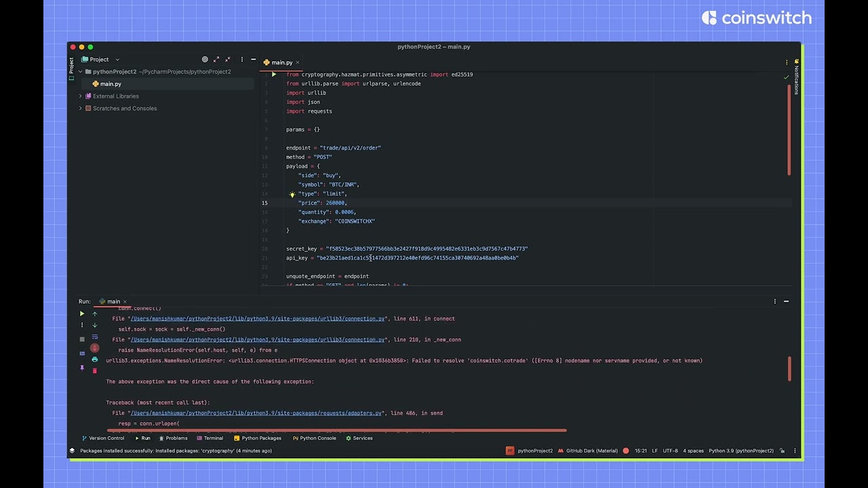The image size is (868, 488).
Task: Select opened file target icon in Project panel
Action: pyautogui.click(x=205, y=60)
